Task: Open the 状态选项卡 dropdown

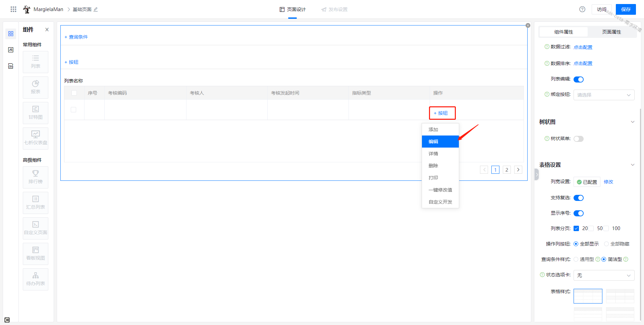Action: coord(604,275)
